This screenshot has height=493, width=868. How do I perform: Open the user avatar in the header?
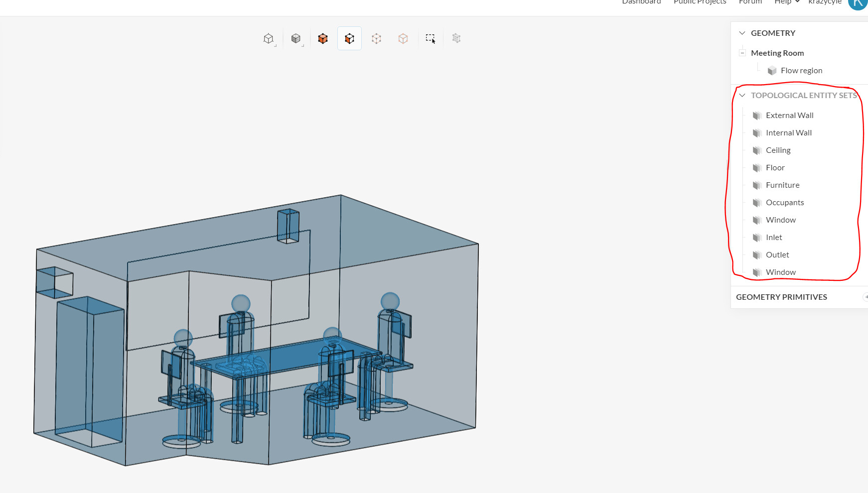pos(859,3)
